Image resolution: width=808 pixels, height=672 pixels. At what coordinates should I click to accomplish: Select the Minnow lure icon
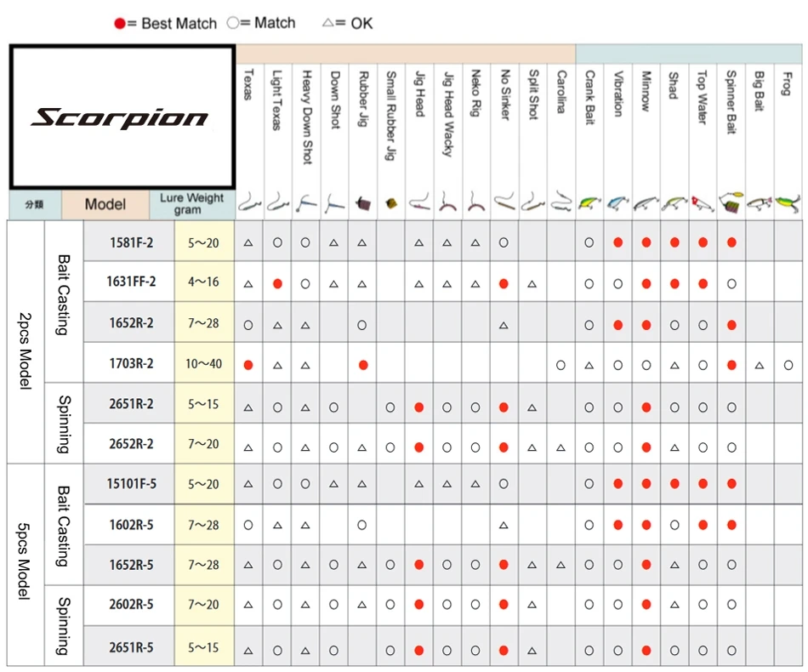click(x=646, y=203)
